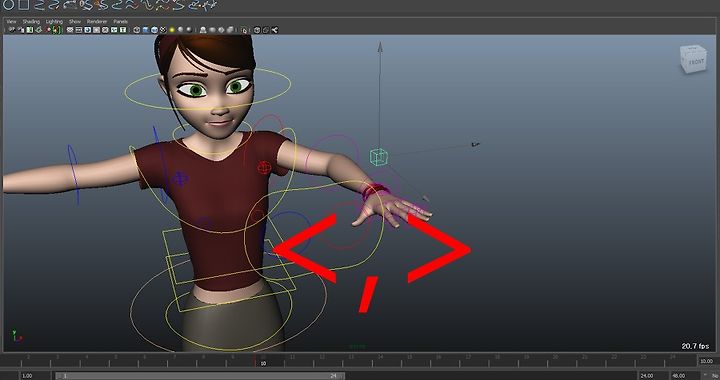Click the stacked cubes icon in panel toolbar

click(266, 30)
